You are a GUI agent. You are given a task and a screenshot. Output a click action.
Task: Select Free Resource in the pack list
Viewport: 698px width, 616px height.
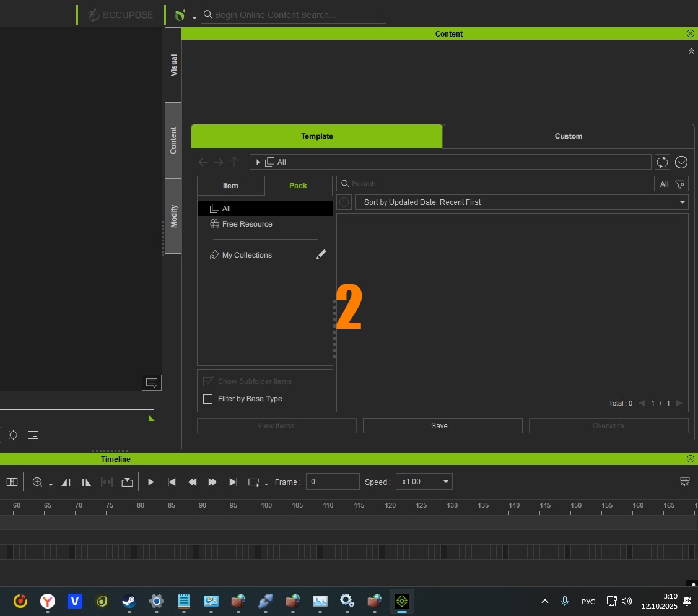click(247, 224)
